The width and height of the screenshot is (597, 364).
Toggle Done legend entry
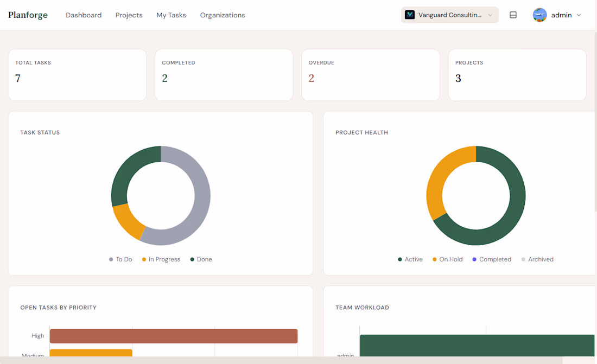tap(201, 259)
